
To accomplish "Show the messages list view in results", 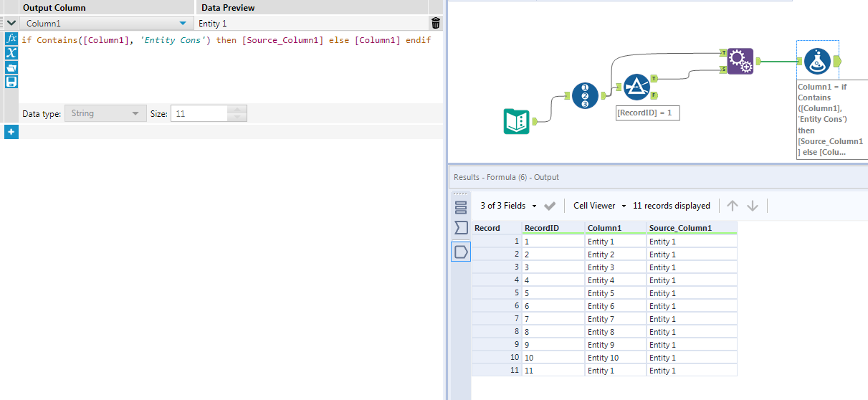I will click(461, 207).
